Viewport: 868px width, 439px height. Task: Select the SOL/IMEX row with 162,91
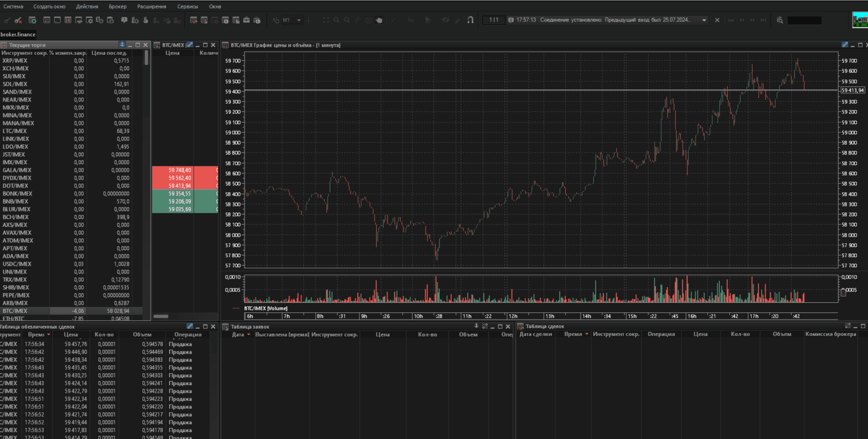click(x=71, y=84)
